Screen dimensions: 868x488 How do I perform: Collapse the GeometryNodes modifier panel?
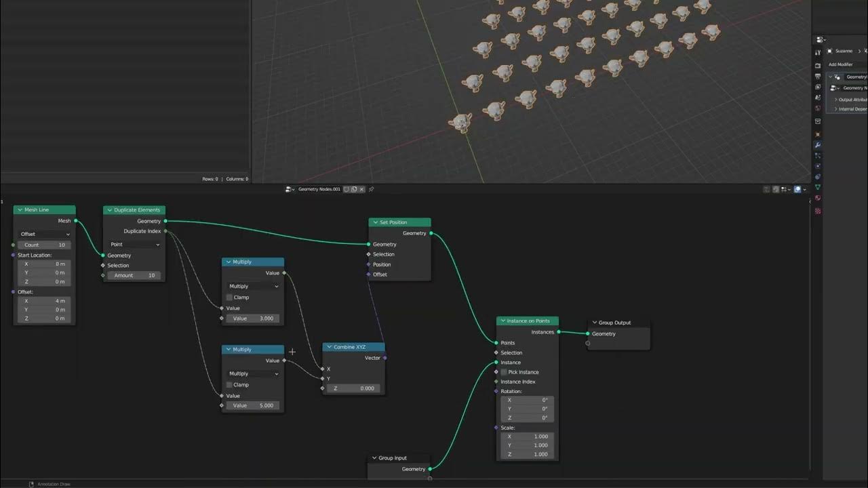point(831,77)
